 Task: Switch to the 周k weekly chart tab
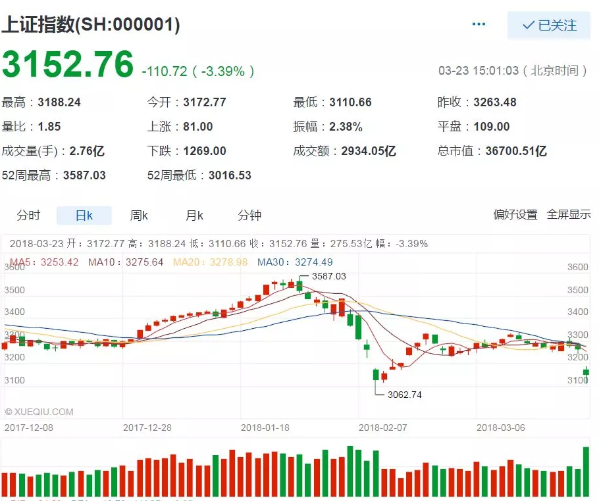click(x=139, y=216)
